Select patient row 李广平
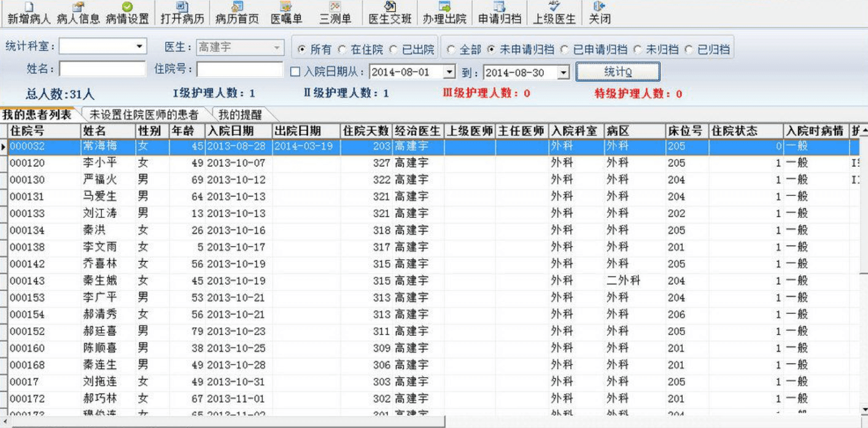The height and width of the screenshot is (428, 868). (433, 297)
